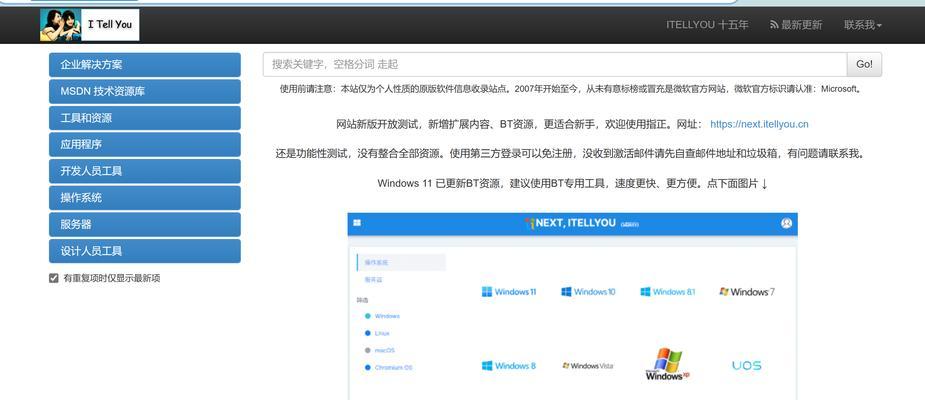Click the Windows XP logo in the preview
Image resolution: width=925 pixels, height=400 pixels.
(668, 364)
